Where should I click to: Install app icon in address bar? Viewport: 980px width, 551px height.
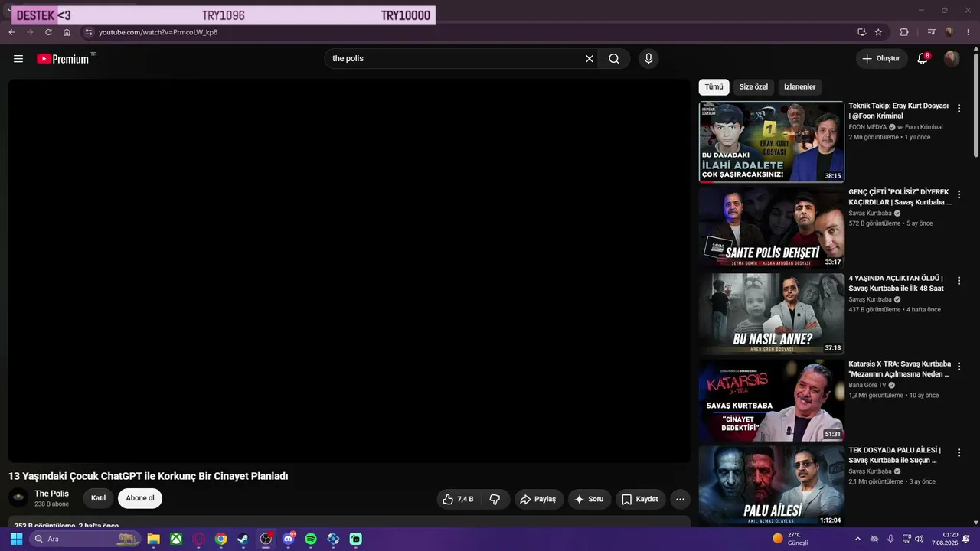pyautogui.click(x=862, y=32)
